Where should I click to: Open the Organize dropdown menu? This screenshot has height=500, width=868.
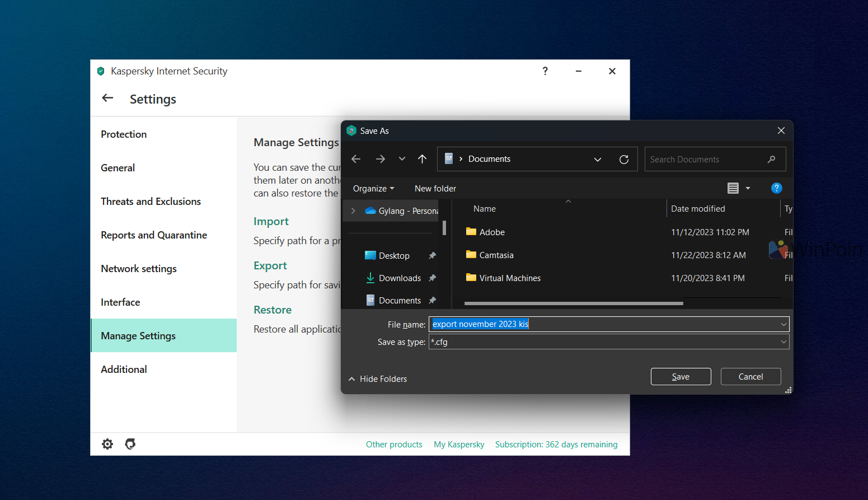click(373, 189)
